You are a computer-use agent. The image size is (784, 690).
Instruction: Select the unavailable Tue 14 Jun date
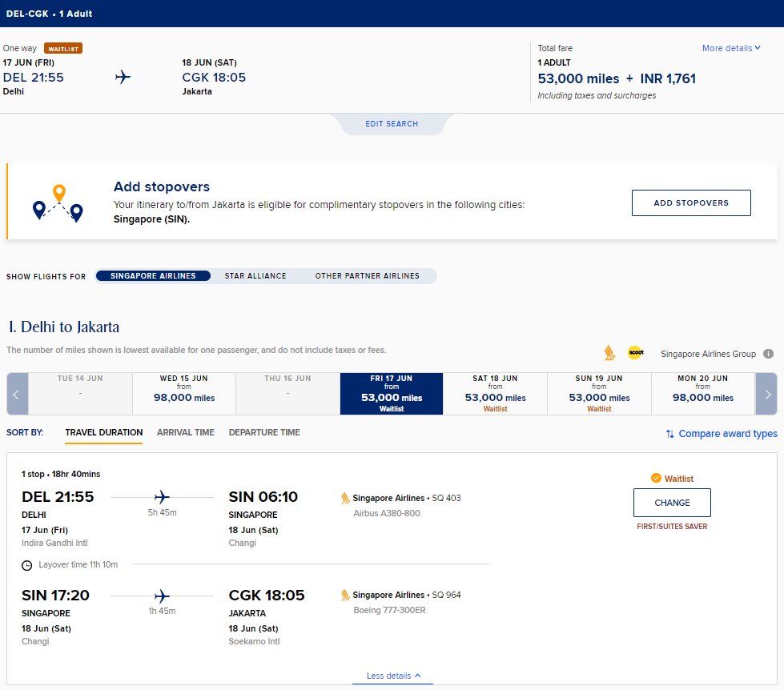pyautogui.click(x=80, y=394)
